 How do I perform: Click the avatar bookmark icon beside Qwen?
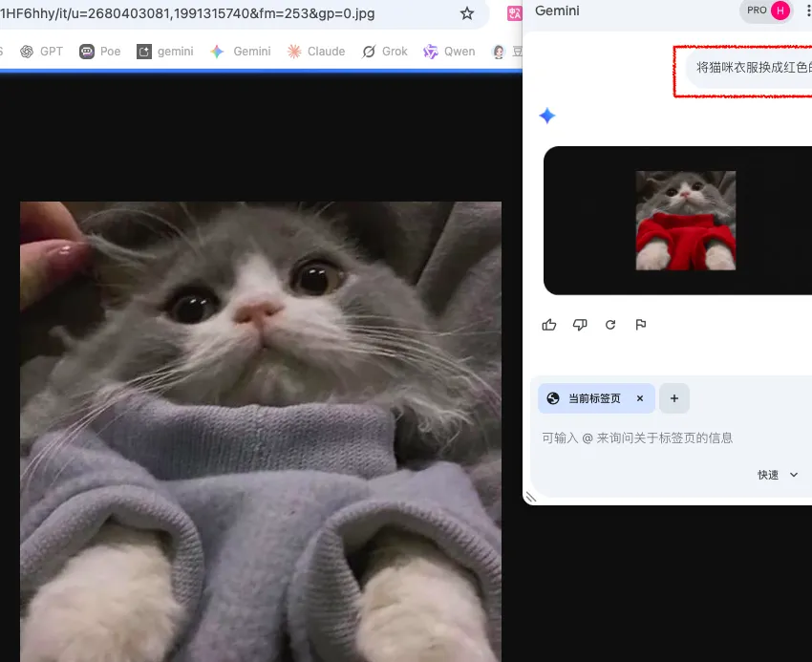[x=499, y=52]
